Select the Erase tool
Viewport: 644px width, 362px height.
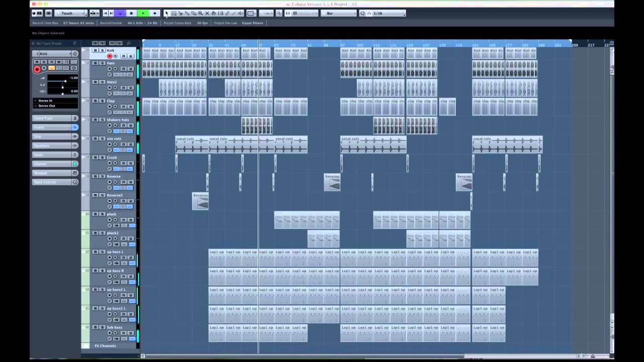tap(193, 13)
